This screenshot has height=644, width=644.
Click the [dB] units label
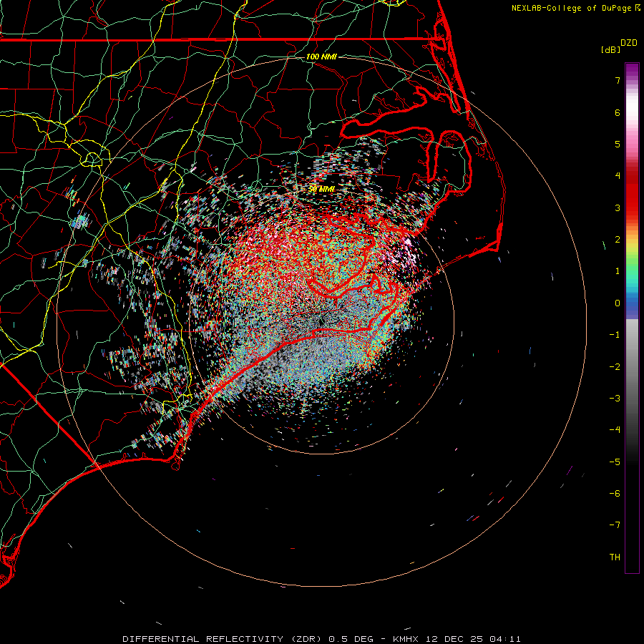point(610,49)
